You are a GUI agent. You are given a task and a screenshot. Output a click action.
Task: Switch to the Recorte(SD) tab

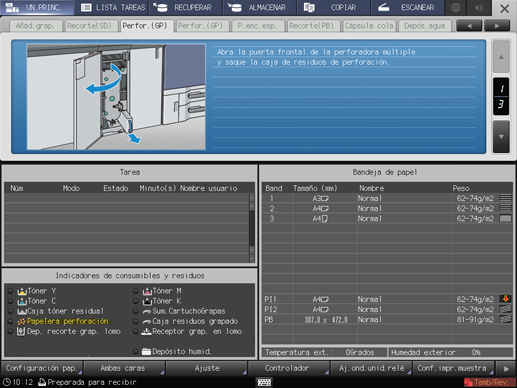(x=89, y=26)
